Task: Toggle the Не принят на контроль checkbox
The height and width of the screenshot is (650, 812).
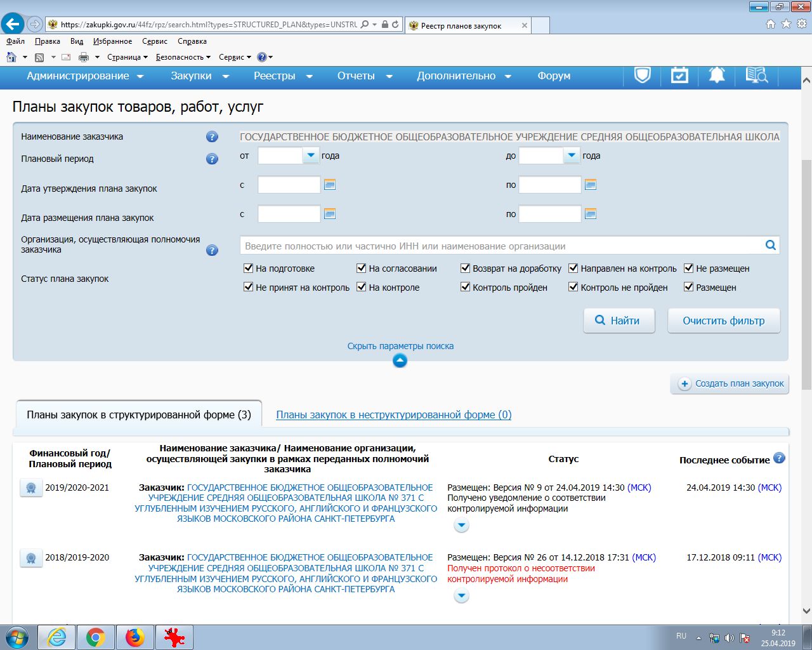Action: (249, 287)
